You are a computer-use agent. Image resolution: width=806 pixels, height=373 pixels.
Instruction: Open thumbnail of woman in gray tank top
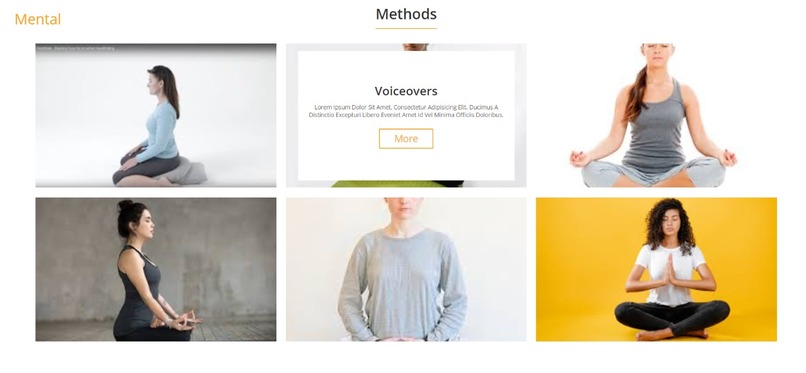(x=656, y=115)
